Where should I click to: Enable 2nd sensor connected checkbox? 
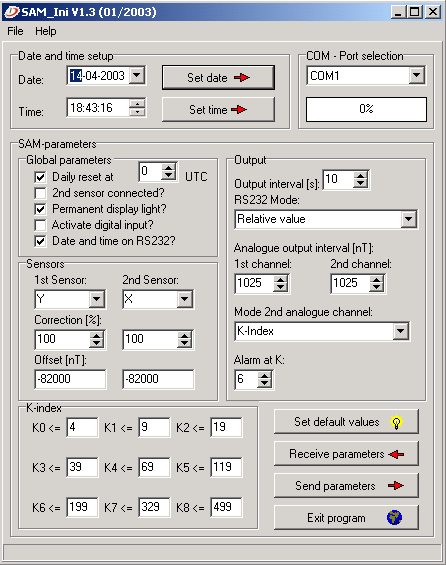pyautogui.click(x=40, y=193)
